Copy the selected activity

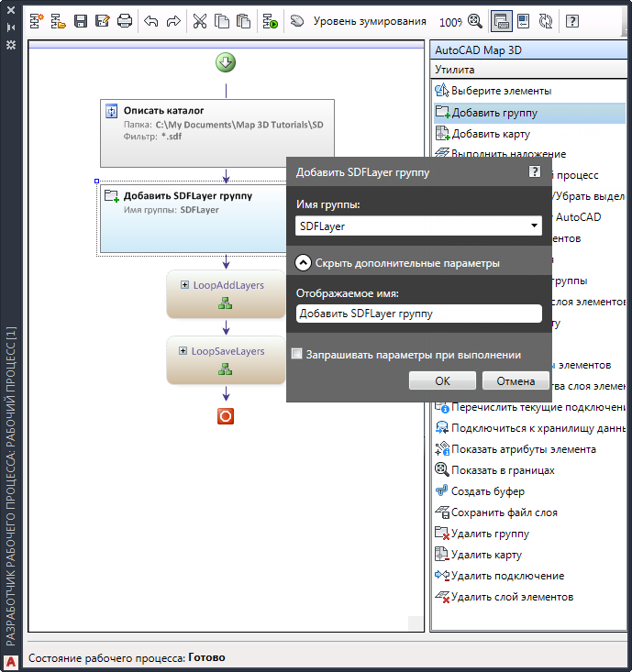pyautogui.click(x=222, y=20)
